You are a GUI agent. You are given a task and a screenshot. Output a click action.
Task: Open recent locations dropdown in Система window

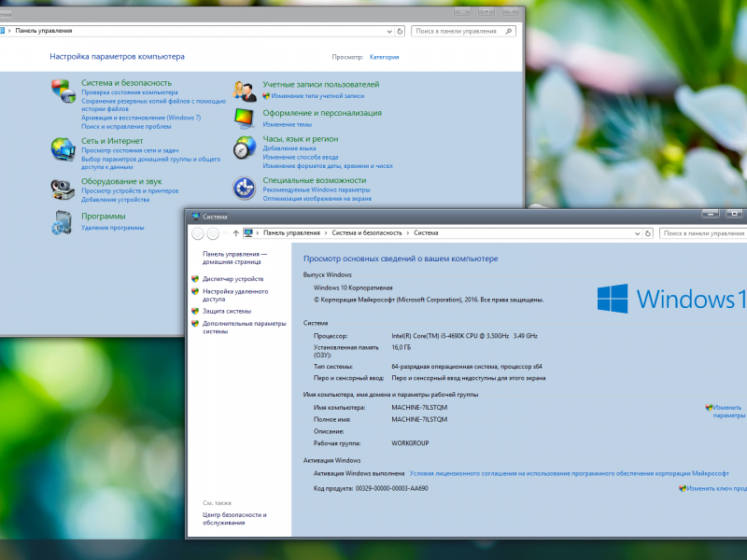point(225,233)
